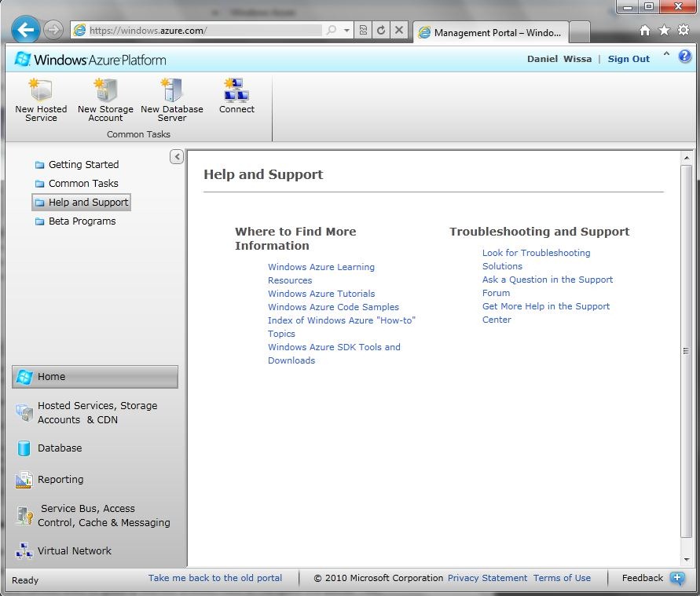The image size is (700, 596).
Task: Launch New Database Server task
Action: tap(172, 100)
